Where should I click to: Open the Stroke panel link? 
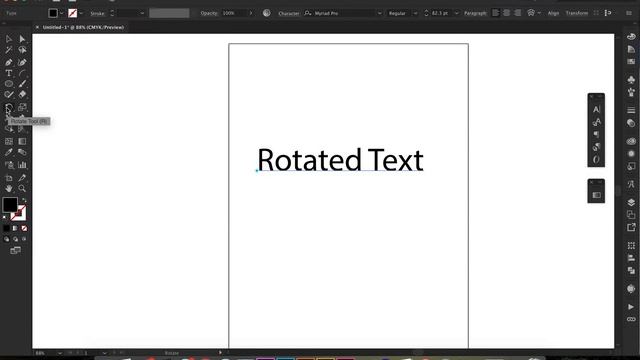[97, 13]
